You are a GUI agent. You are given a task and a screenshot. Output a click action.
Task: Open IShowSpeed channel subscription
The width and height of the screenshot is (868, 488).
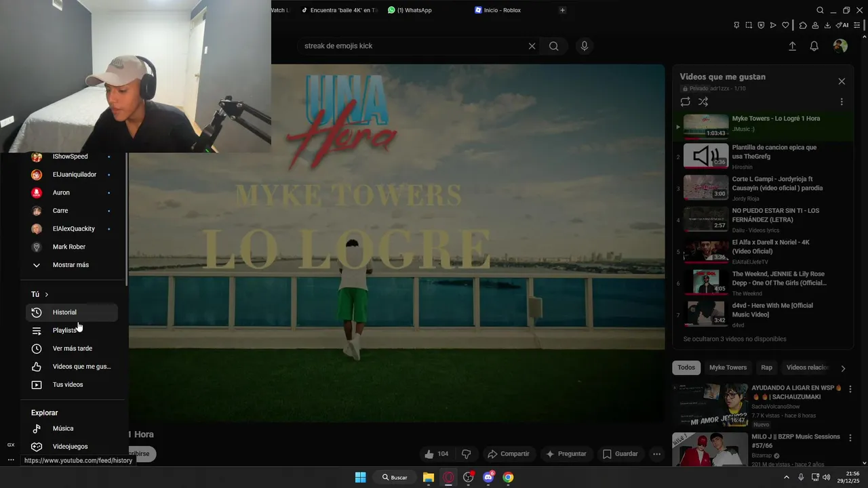(x=72, y=157)
